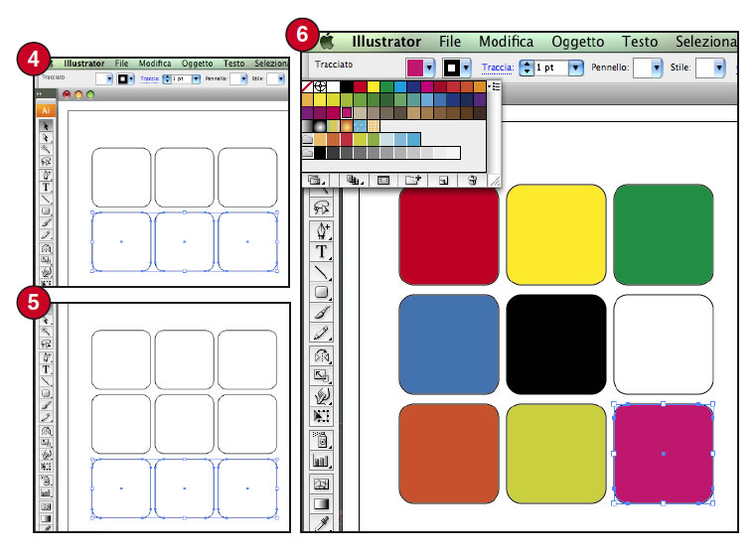756x554 pixels.
Task: Open the swatches panel flyout menu icon
Action: (x=494, y=86)
